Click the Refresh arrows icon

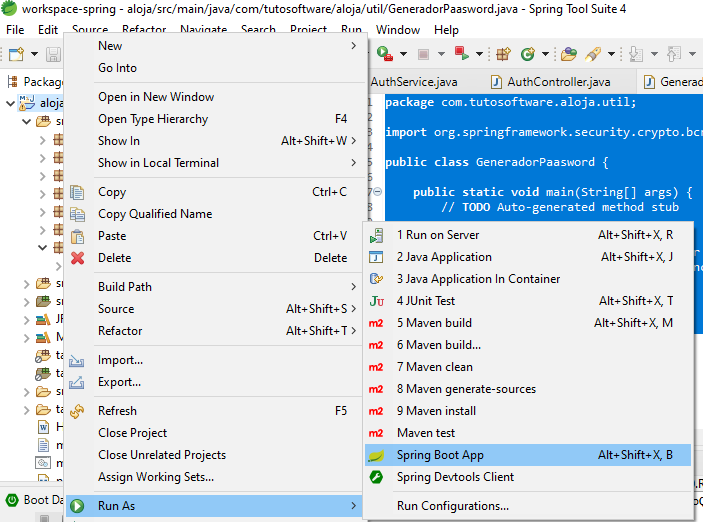77,411
